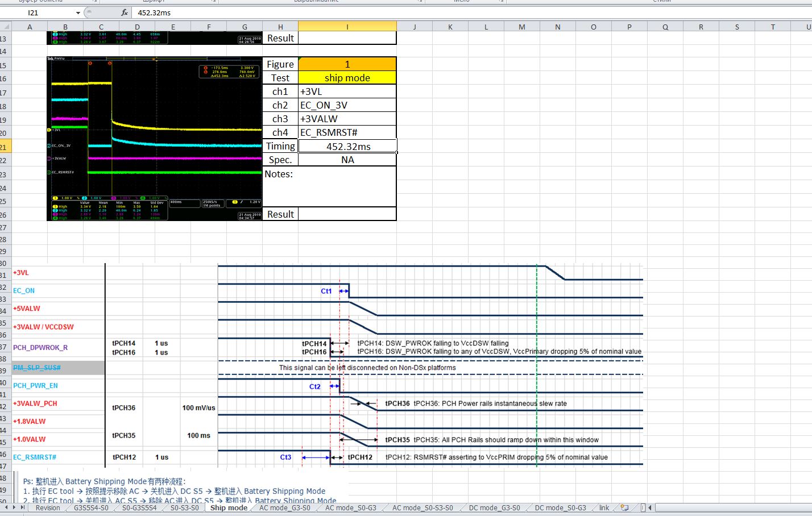Click the Select All corner triangle
812x516 pixels.
tap(6, 26)
